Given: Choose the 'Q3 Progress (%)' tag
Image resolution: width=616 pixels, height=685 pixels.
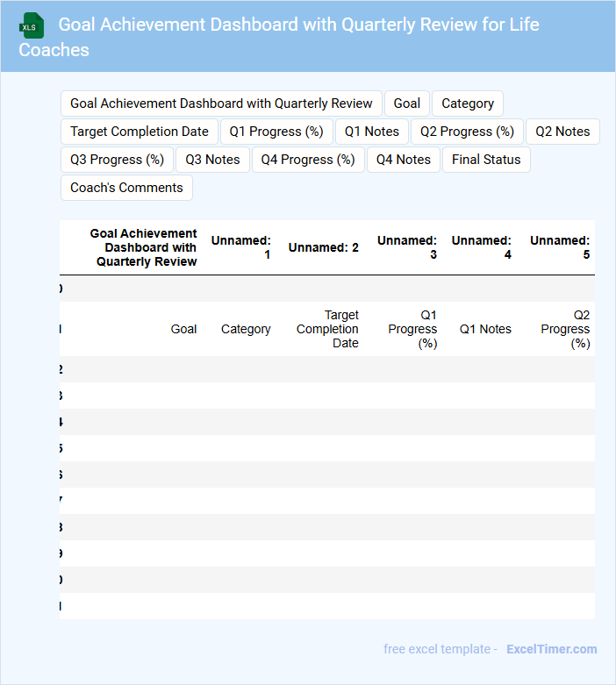Looking at the screenshot, I should tap(118, 160).
